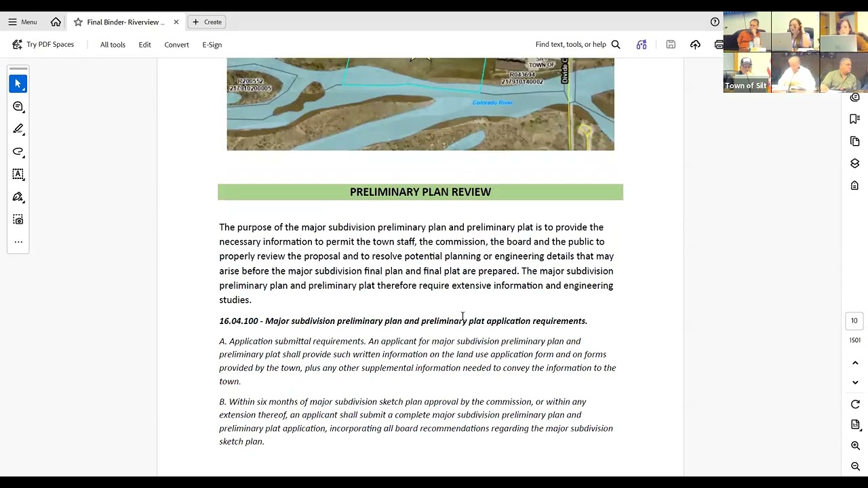Open the E-Sign menu item
This screenshot has width=868, height=488.
point(212,45)
